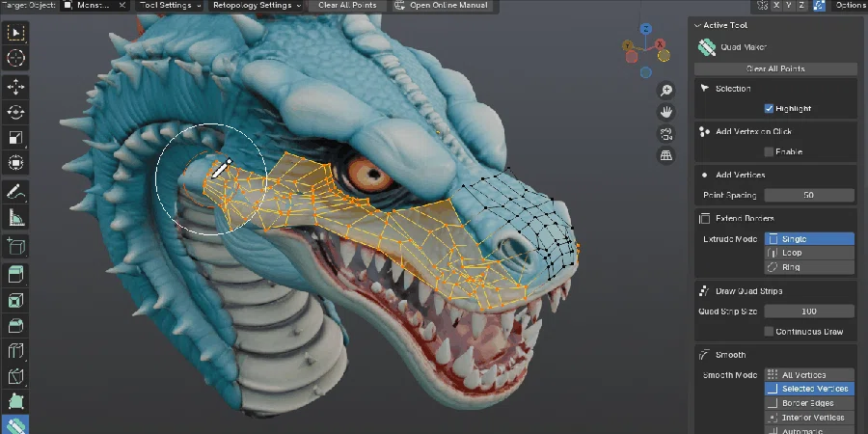Screen dimensions: 868x434
Task: Select the 3D Cursor tool
Action: point(15,58)
